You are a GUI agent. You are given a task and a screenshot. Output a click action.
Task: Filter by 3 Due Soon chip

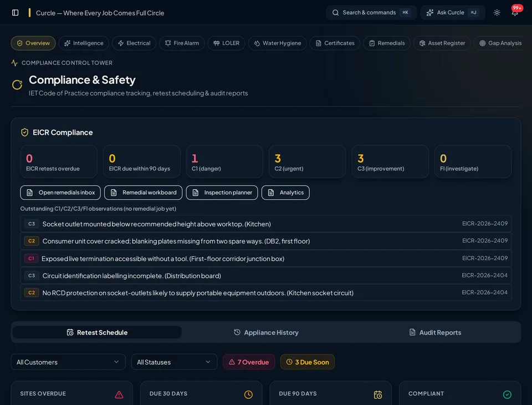point(308,362)
